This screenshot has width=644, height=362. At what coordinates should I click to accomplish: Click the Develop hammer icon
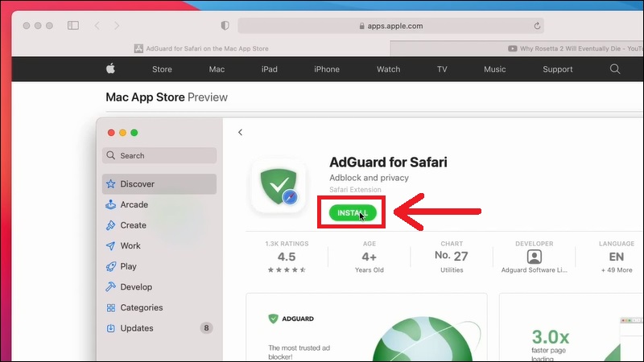point(110,287)
